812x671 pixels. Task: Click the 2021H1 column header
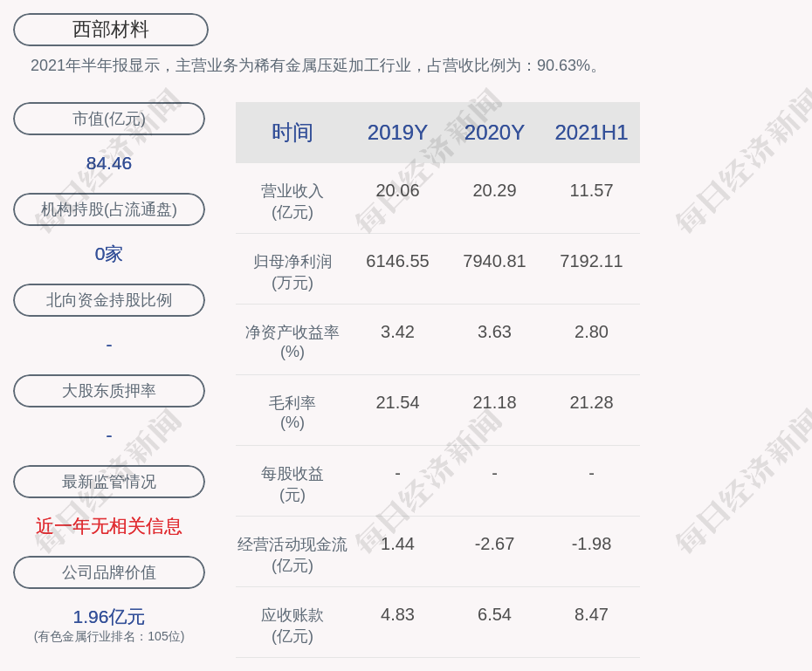click(x=591, y=133)
